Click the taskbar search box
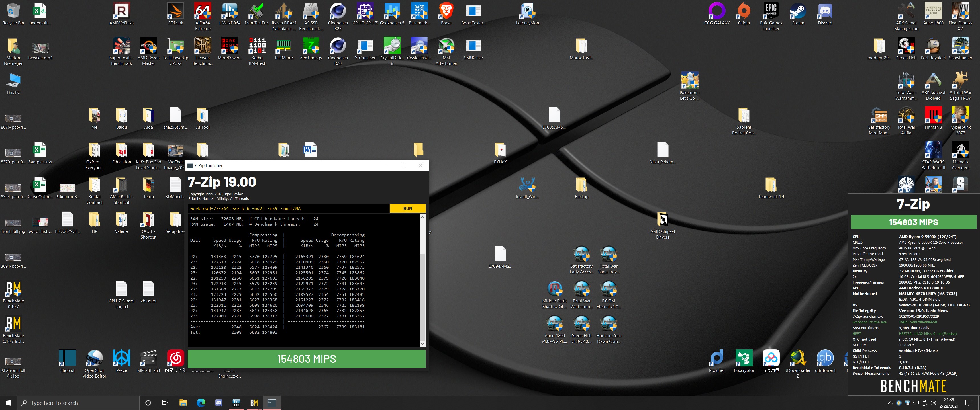The image size is (980, 410). [x=78, y=403]
